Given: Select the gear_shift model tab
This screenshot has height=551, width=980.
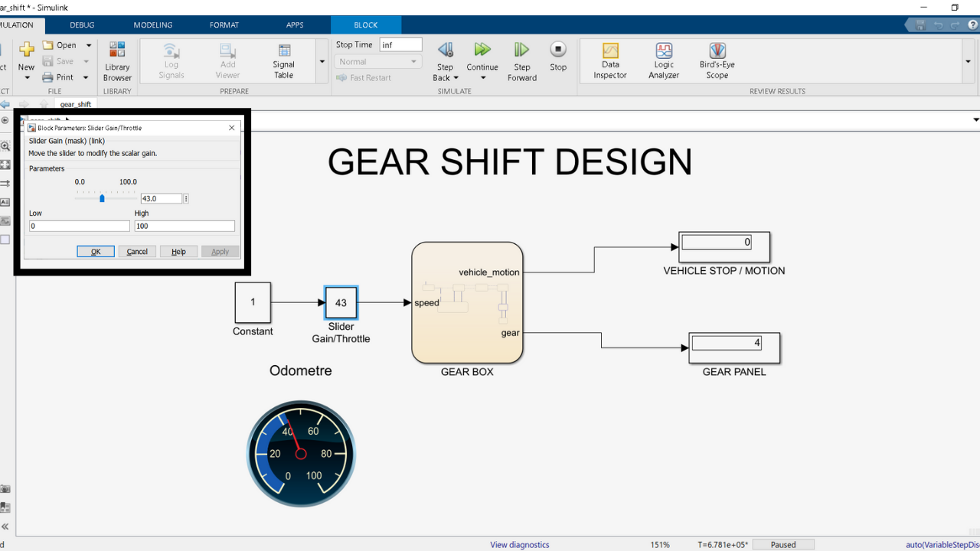Looking at the screenshot, I should click(x=74, y=103).
